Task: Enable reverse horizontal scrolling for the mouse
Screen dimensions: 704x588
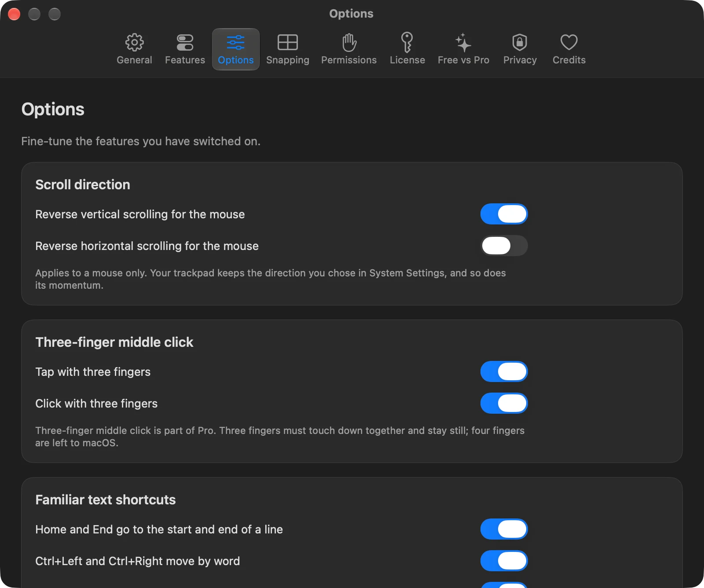Action: [504, 246]
